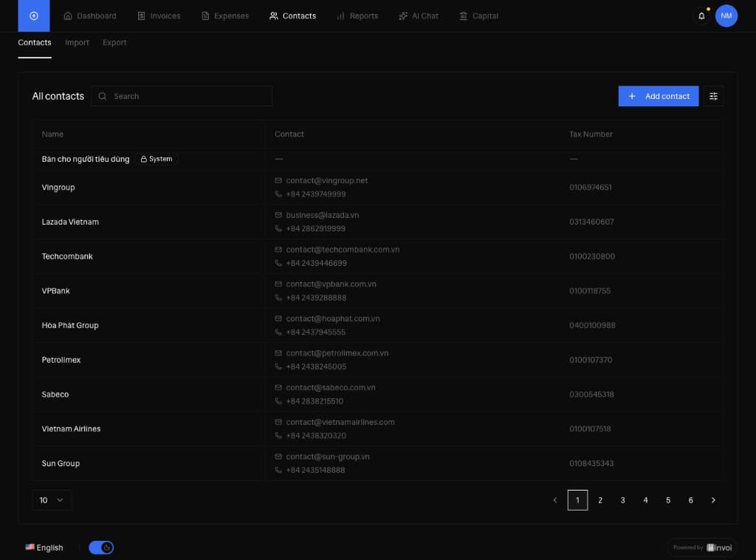Go to page 5
Screen dimensions: 756x560
[668, 500]
